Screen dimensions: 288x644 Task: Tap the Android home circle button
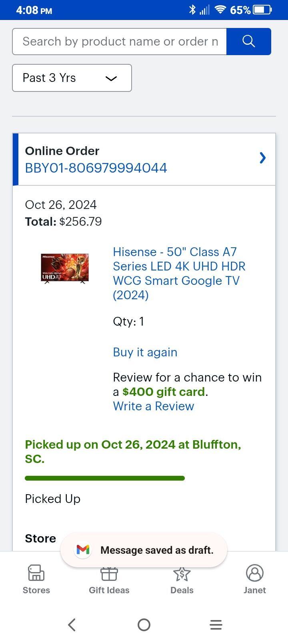(x=144, y=624)
